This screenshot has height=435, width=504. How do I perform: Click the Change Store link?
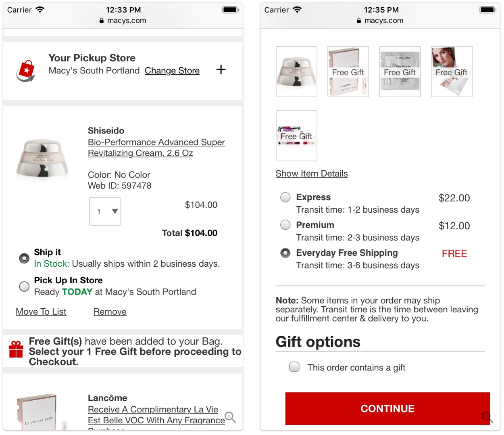pos(172,71)
